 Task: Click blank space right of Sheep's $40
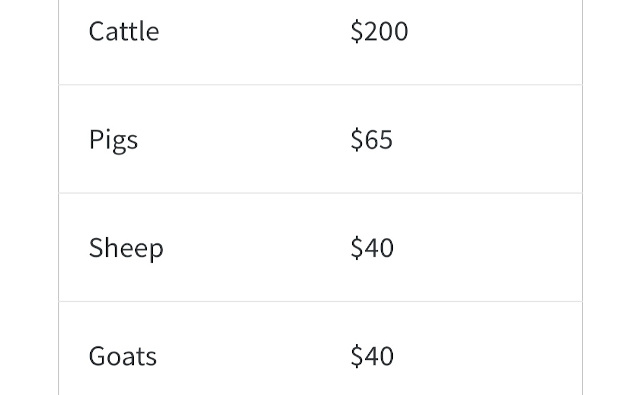(488, 248)
